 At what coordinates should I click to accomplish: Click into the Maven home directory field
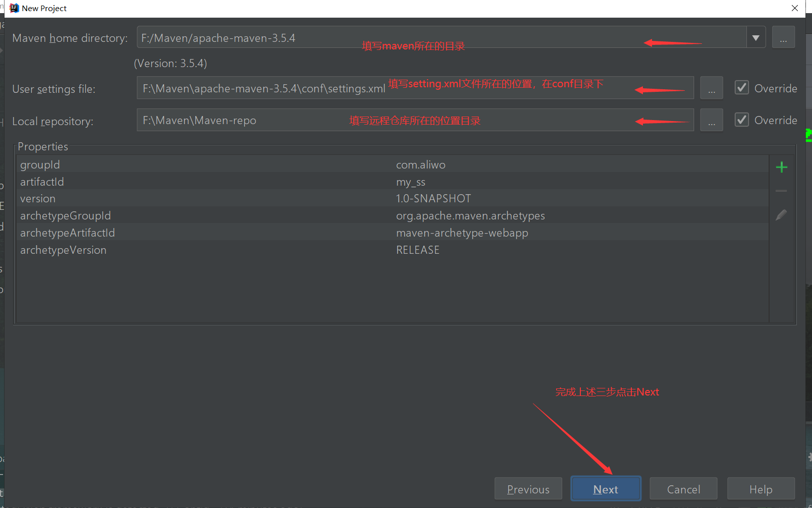tap(353, 37)
